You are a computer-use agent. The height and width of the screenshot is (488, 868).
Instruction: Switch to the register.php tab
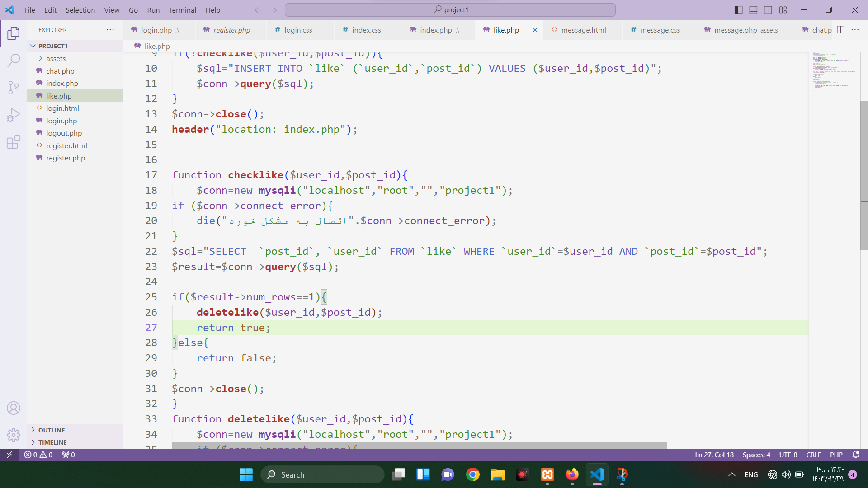[231, 30]
